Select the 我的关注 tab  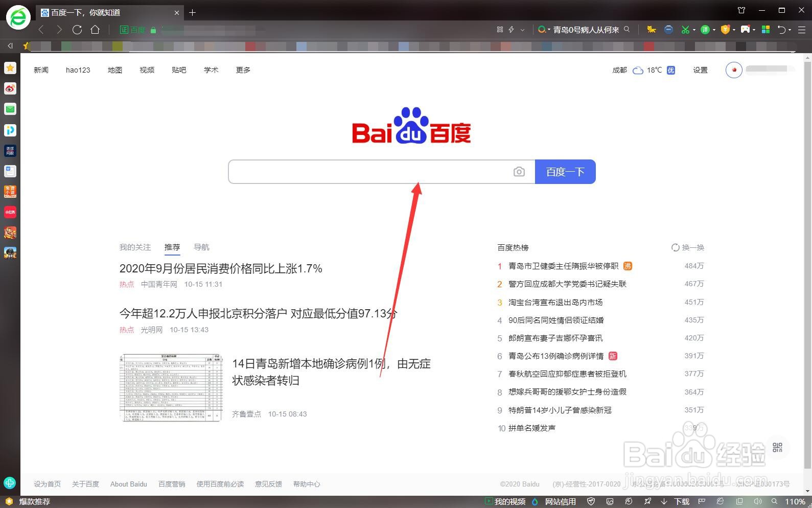pos(135,247)
